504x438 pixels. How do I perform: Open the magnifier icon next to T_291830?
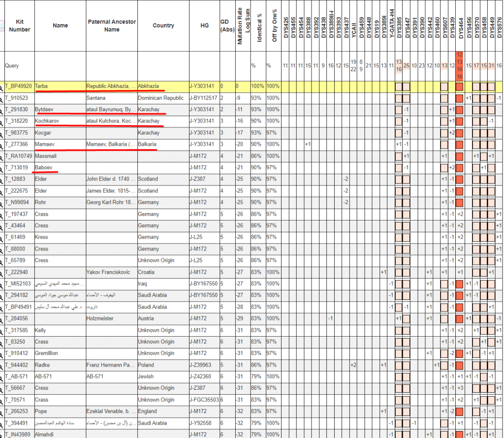click(1, 110)
